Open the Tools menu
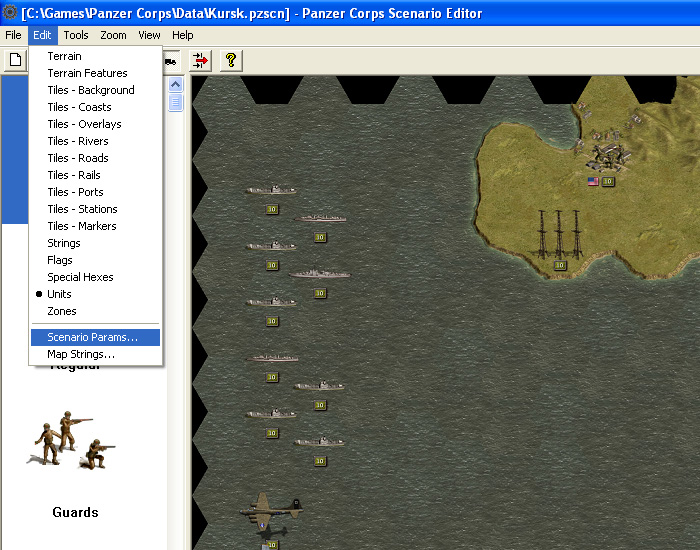 point(76,35)
